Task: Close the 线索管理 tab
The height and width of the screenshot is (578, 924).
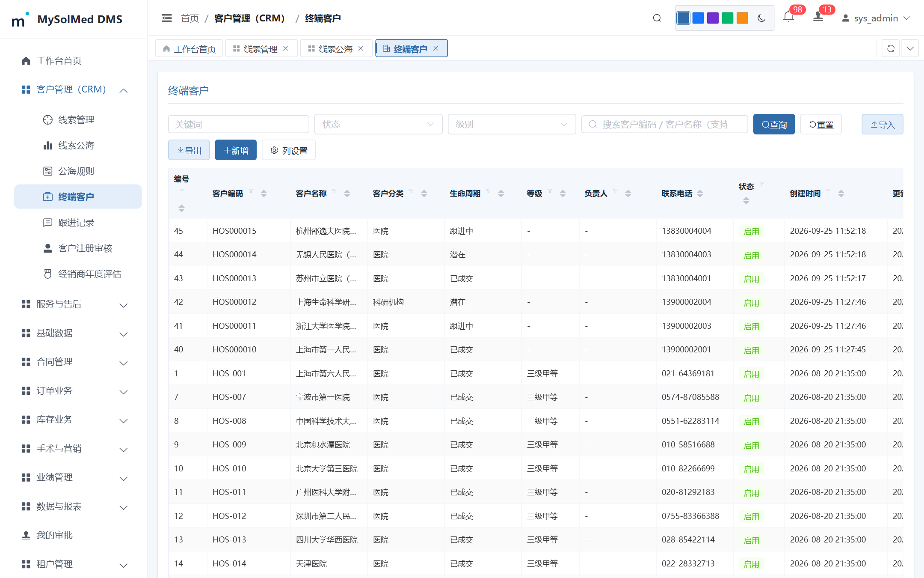Action: (x=286, y=48)
